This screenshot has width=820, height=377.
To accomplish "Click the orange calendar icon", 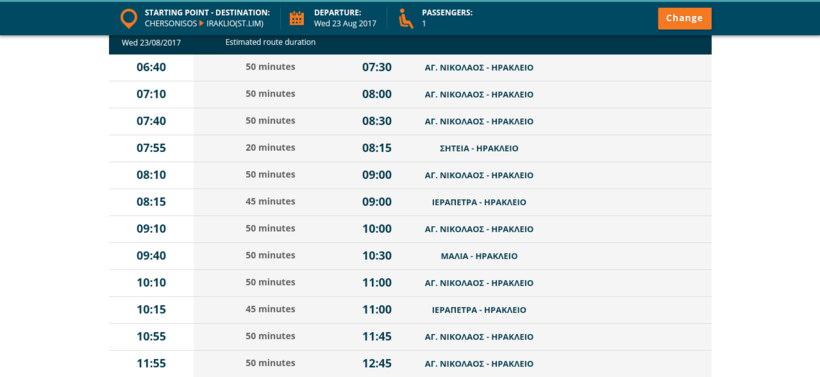I will [297, 18].
